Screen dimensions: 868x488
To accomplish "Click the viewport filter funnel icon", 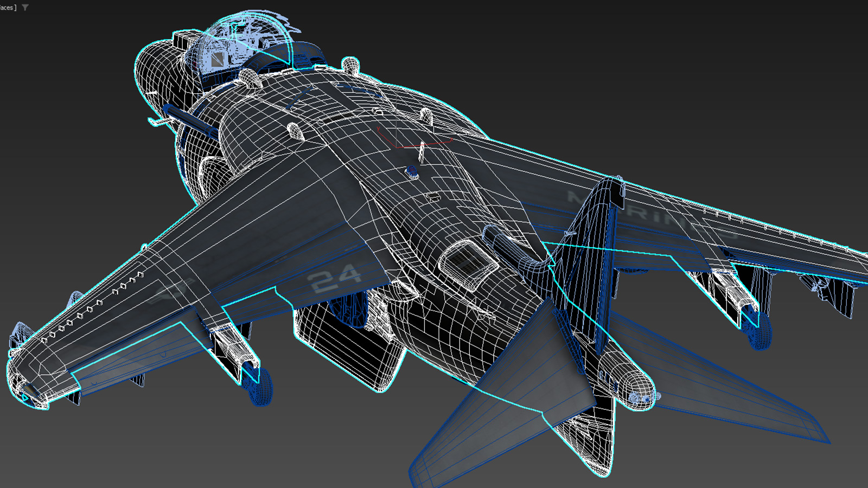I will (x=25, y=8).
